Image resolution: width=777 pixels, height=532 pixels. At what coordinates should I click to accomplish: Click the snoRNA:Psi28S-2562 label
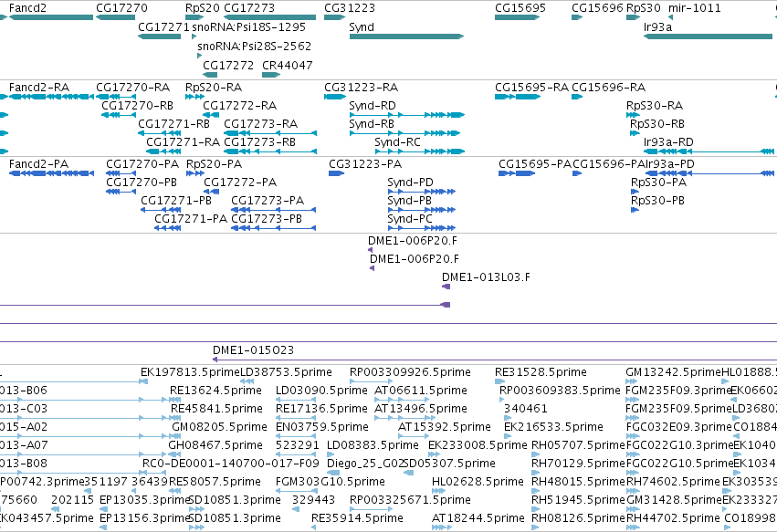[254, 46]
